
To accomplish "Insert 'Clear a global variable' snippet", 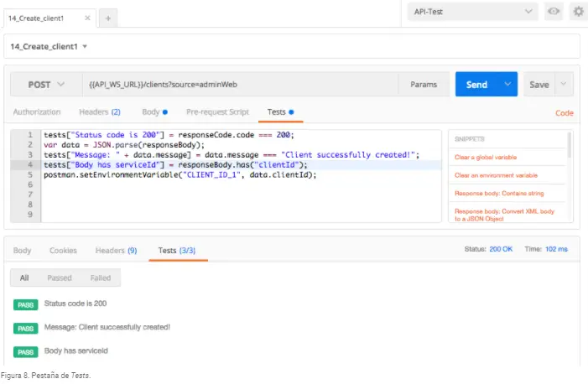I will [486, 157].
